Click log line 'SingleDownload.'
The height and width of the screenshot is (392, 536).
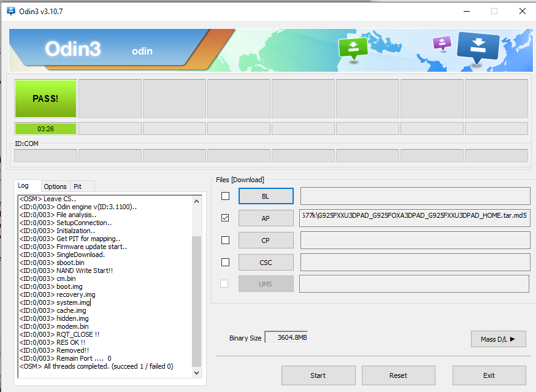62,255
